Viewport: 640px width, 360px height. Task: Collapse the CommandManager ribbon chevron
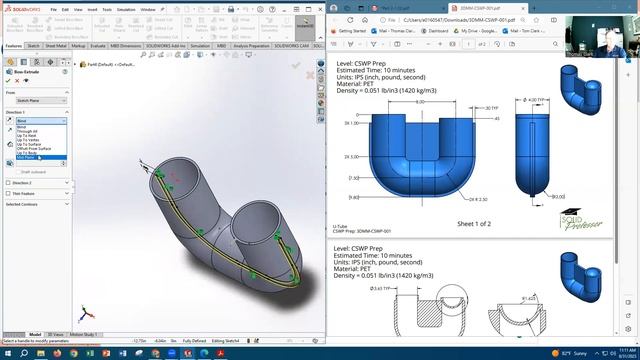pos(321,38)
